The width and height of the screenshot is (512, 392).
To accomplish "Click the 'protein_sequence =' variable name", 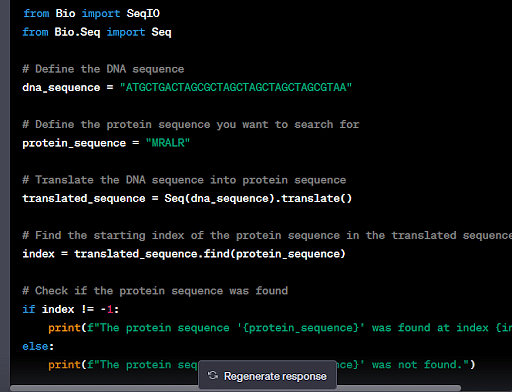I will point(74,143).
